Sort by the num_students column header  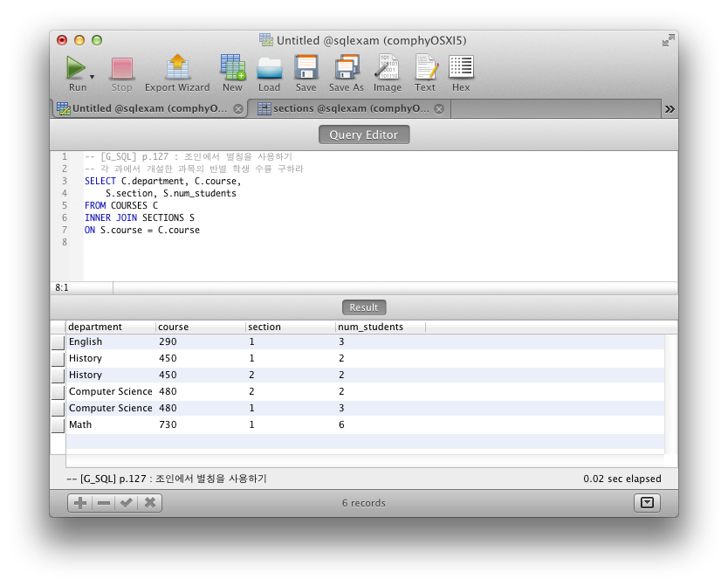[x=381, y=327]
